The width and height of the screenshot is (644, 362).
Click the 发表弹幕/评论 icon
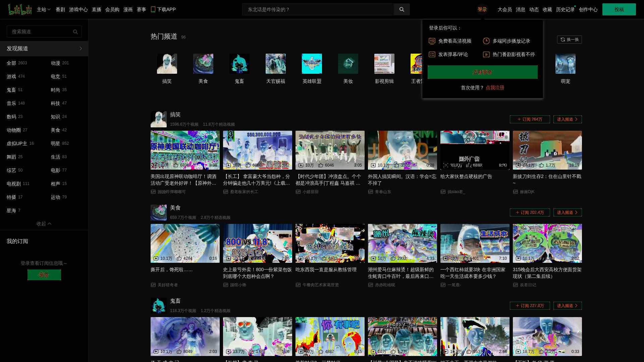[x=432, y=54]
